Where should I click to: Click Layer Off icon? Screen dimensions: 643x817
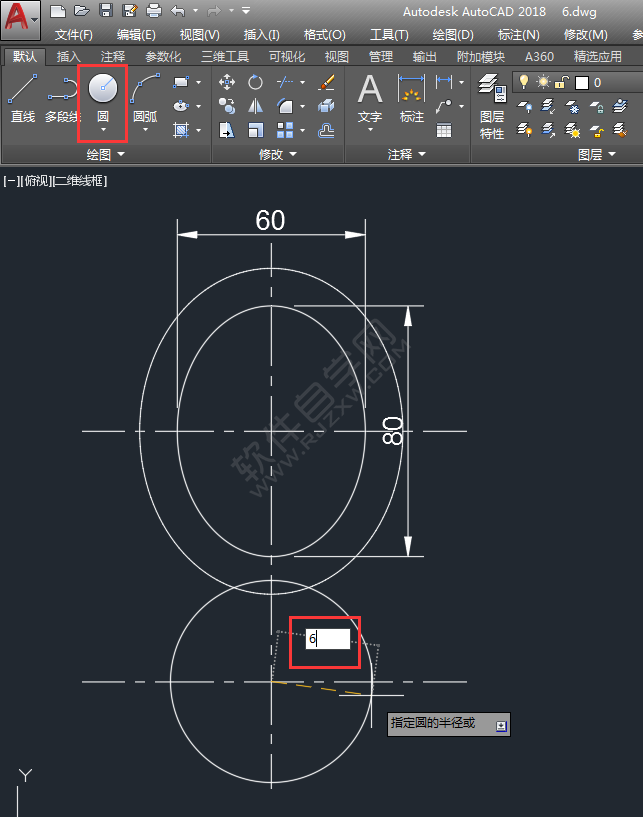tap(524, 107)
